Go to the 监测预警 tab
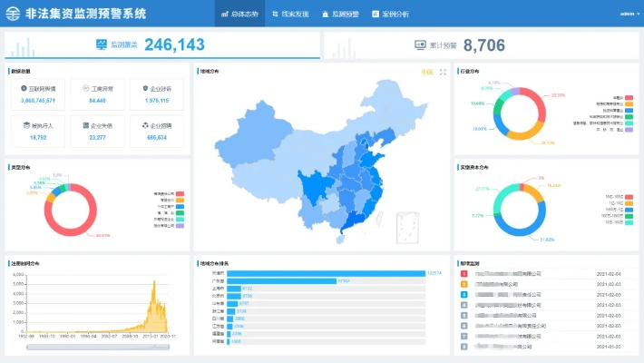The image size is (644, 363). tap(340, 14)
